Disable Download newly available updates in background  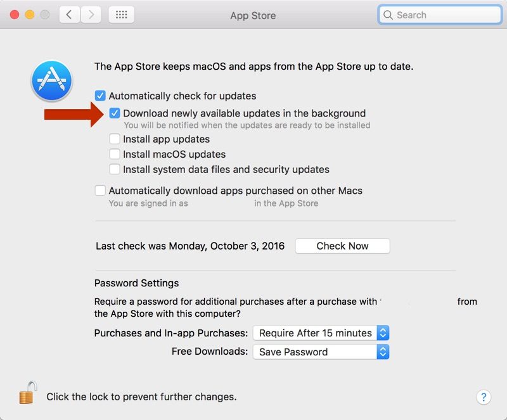(115, 113)
